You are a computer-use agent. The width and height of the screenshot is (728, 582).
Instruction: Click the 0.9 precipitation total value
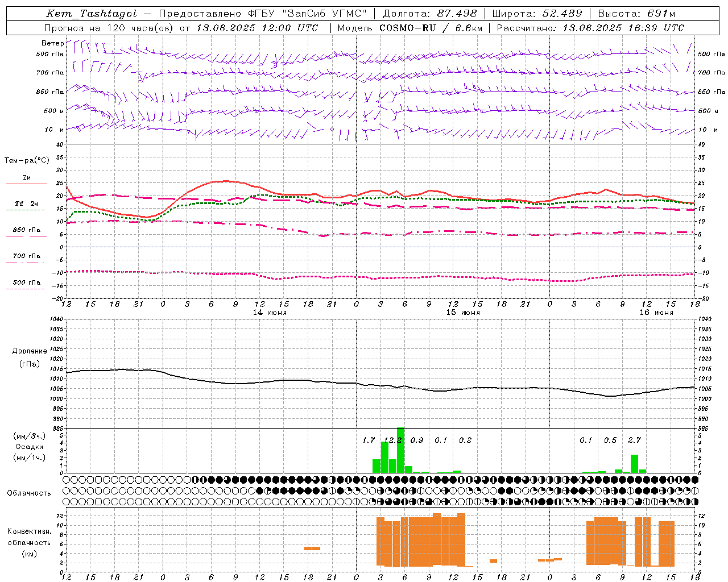[417, 440]
